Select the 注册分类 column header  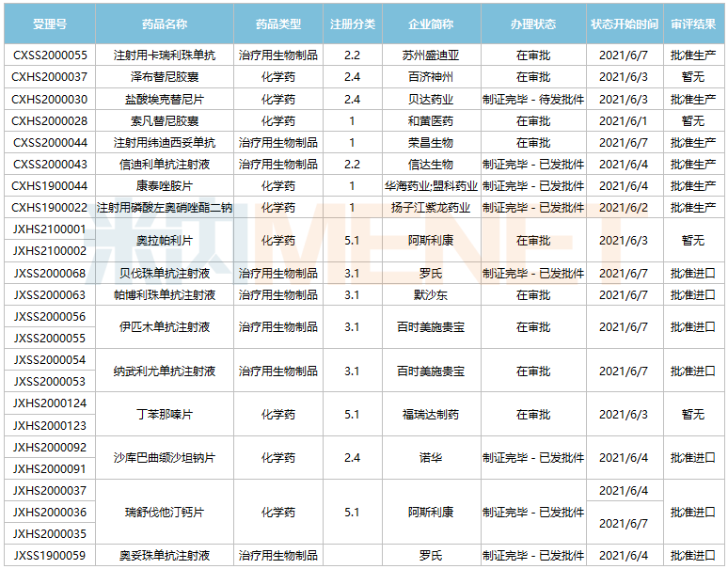[353, 24]
